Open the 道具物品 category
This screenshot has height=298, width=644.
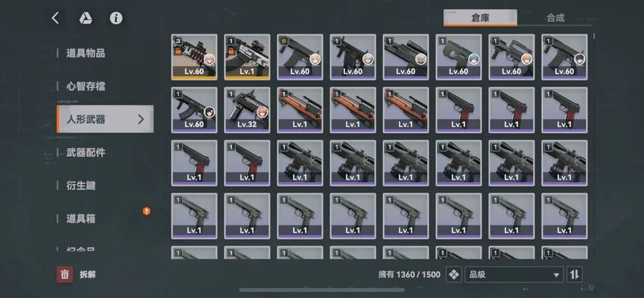86,53
